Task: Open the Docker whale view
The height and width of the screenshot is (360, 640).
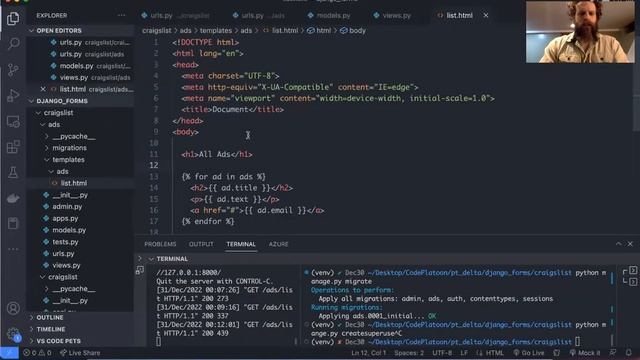Action: click(13, 198)
